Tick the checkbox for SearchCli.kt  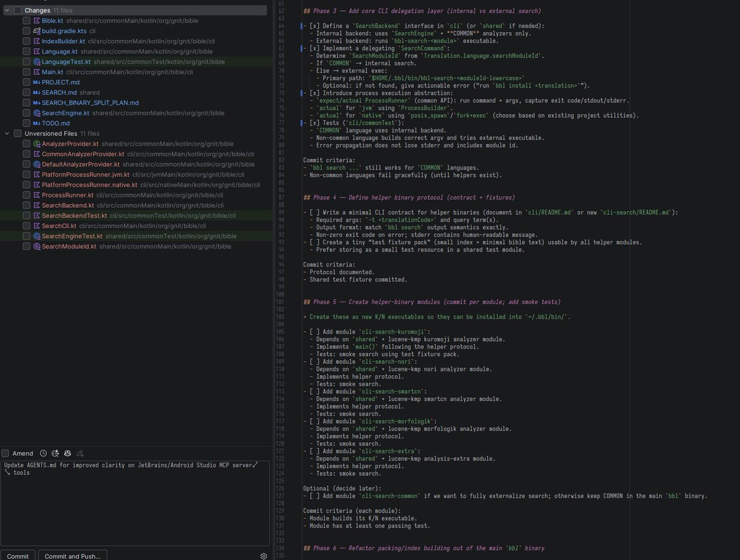click(x=27, y=226)
